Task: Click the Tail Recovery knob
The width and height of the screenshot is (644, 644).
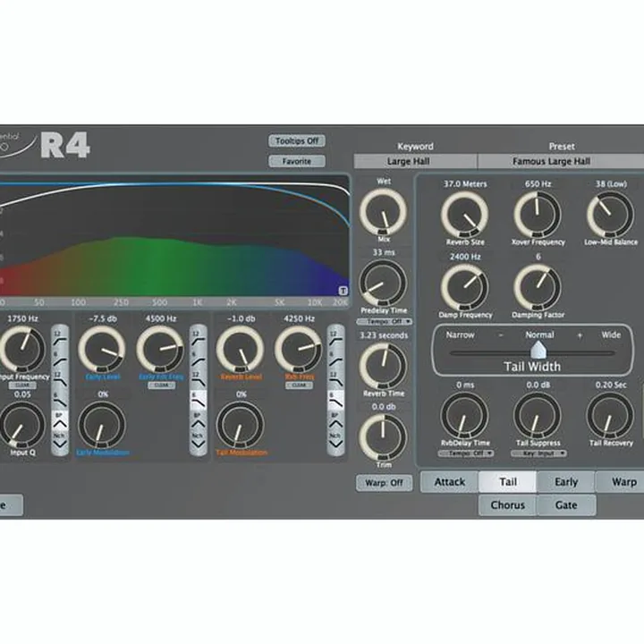Action: [x=610, y=416]
